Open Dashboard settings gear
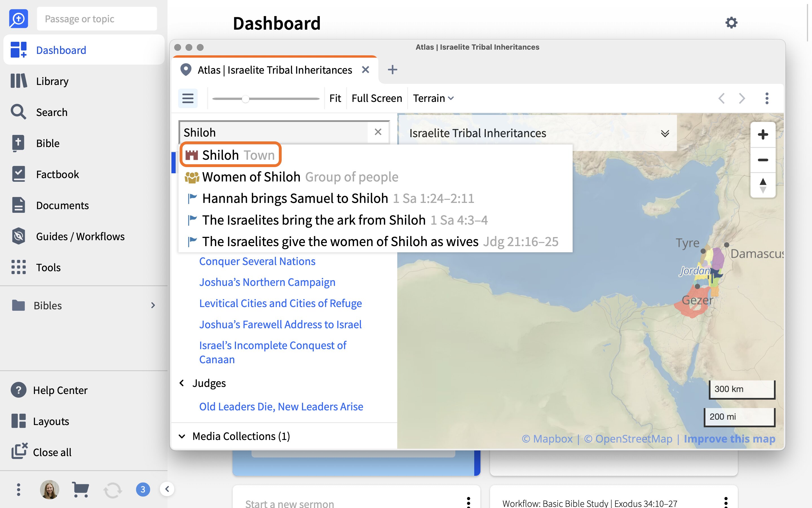 (731, 23)
